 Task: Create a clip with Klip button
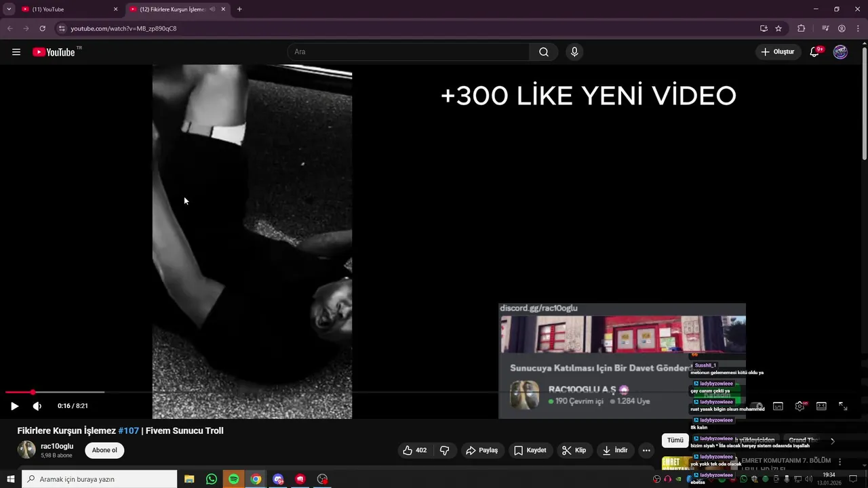[574, 450]
